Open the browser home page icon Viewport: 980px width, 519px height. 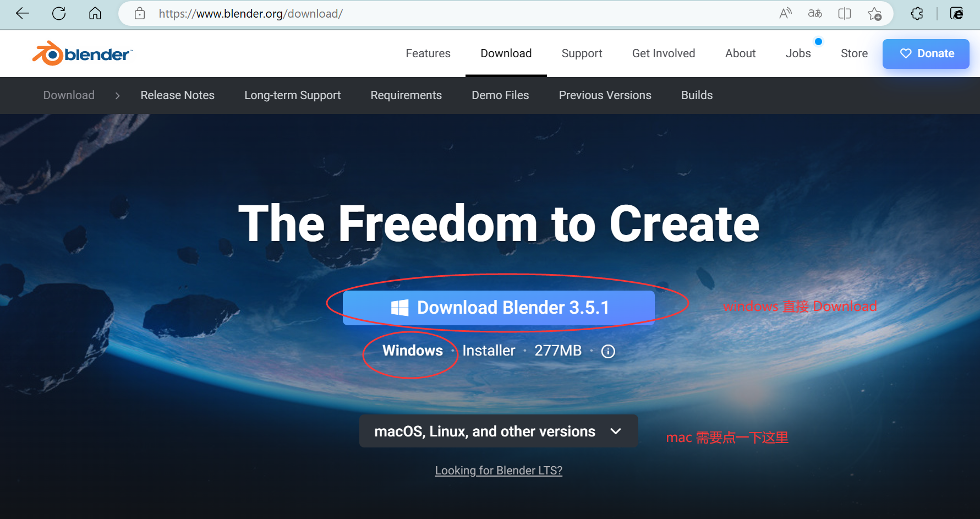95,13
